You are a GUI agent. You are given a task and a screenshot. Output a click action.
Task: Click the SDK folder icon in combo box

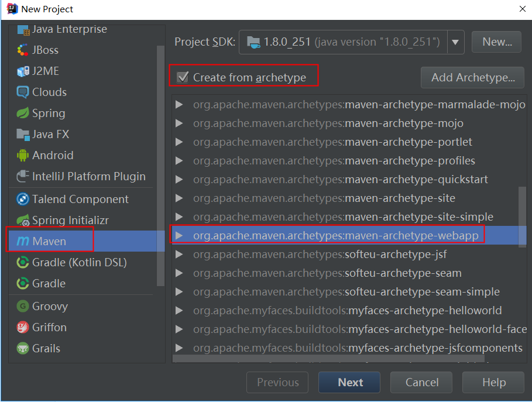[253, 42]
